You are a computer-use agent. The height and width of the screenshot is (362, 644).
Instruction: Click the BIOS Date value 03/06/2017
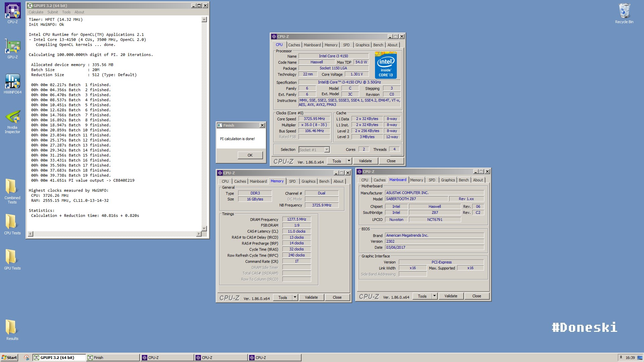click(435, 247)
